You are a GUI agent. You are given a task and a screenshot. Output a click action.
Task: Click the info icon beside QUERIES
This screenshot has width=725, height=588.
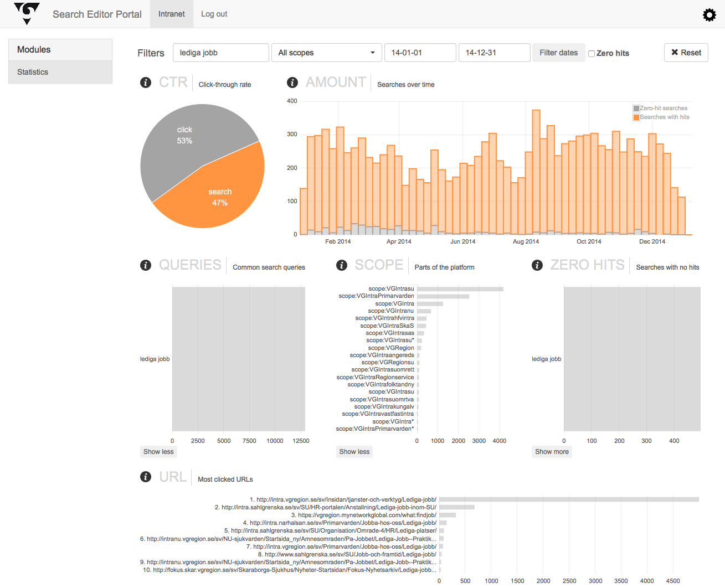146,265
